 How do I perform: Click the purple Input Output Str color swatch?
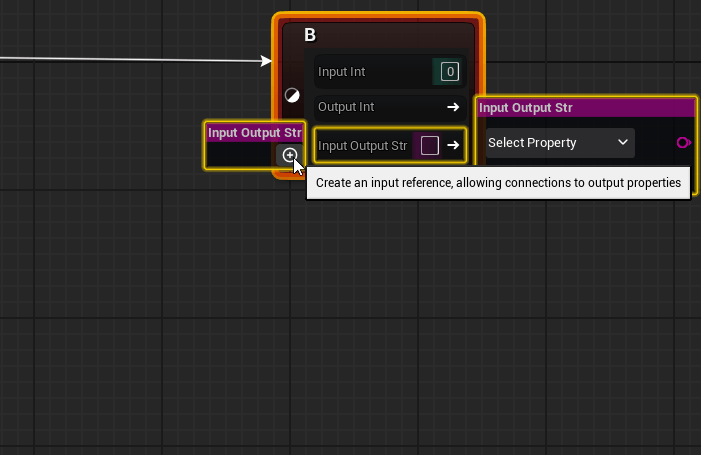click(x=430, y=146)
